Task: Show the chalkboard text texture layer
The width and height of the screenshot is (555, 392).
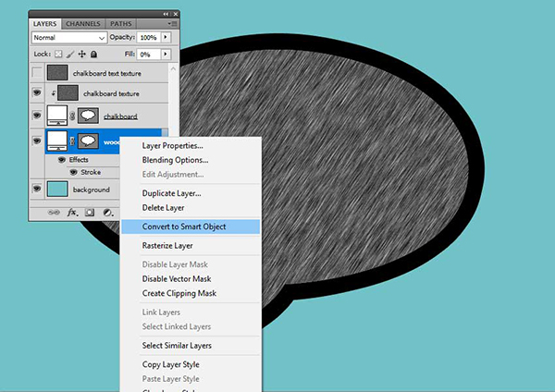Action: pos(37,72)
